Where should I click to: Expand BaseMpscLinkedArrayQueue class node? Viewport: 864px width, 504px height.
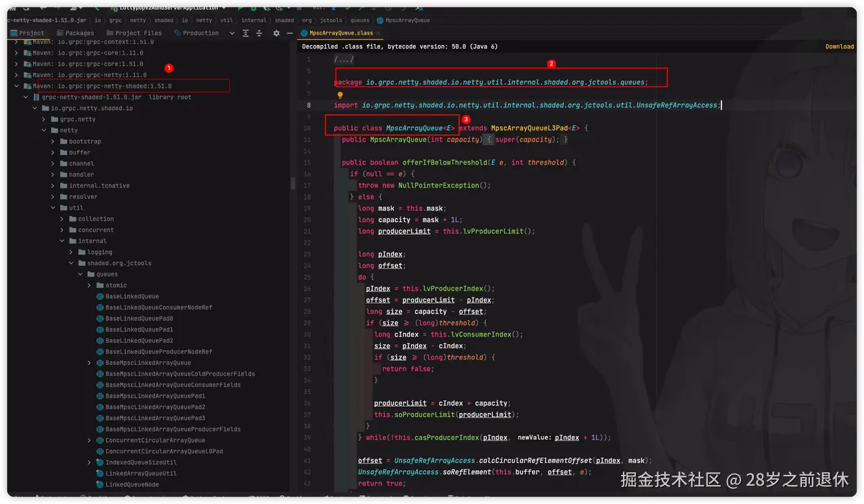[x=90, y=363]
